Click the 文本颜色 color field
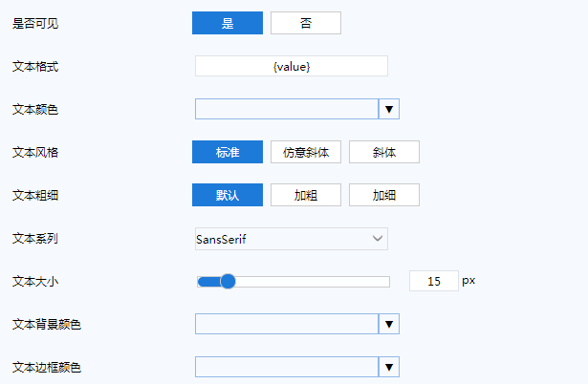This screenshot has height=384, width=588. pyautogui.click(x=287, y=109)
